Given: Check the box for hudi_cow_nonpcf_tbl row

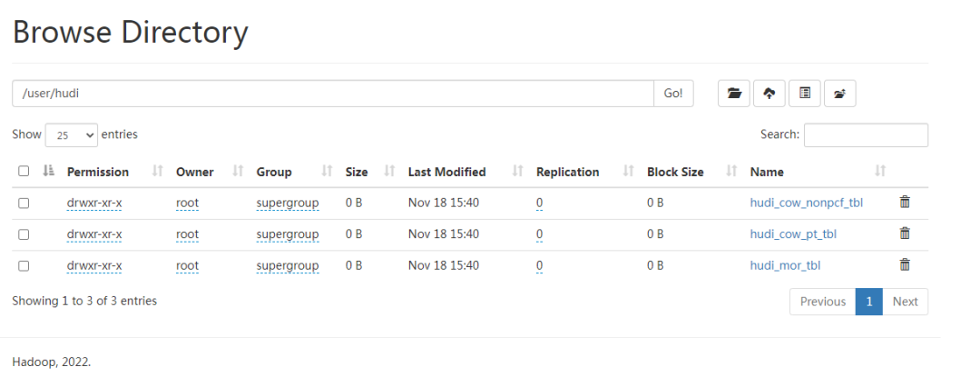Looking at the screenshot, I should (x=24, y=203).
